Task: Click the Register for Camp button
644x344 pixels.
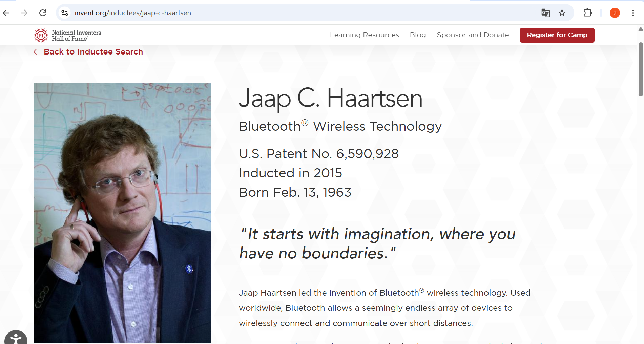Action: pos(557,35)
